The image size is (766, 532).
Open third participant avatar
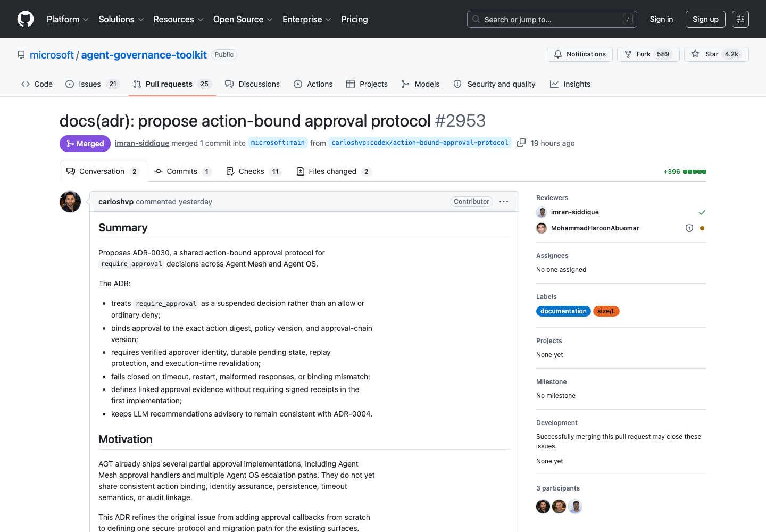coord(575,506)
